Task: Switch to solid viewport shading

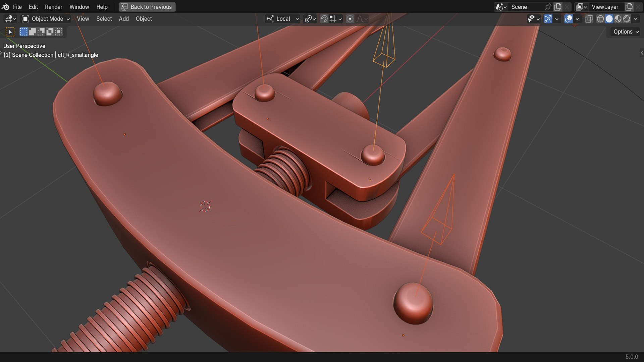Action: [609, 19]
